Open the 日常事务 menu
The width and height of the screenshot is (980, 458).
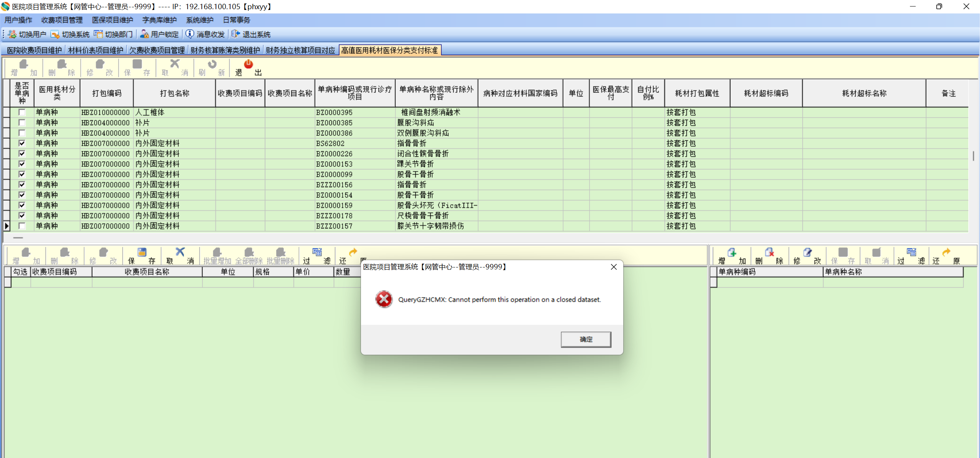236,20
